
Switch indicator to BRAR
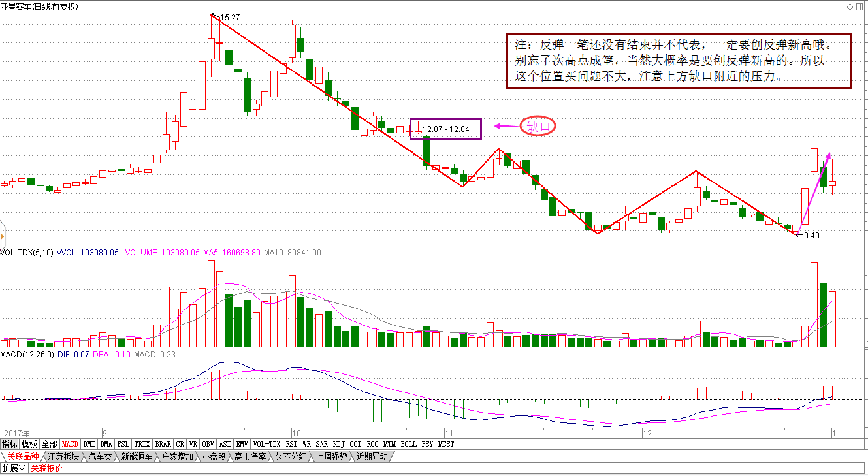point(163,444)
